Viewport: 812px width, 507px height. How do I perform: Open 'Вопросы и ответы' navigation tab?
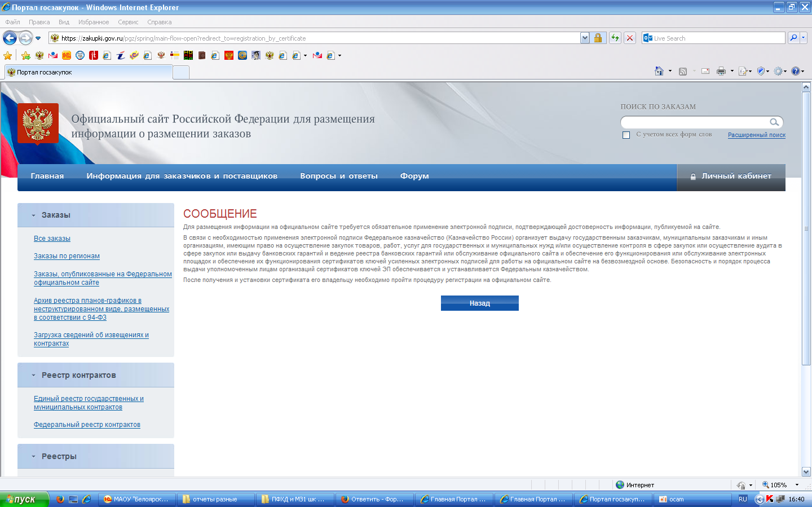[x=338, y=176]
